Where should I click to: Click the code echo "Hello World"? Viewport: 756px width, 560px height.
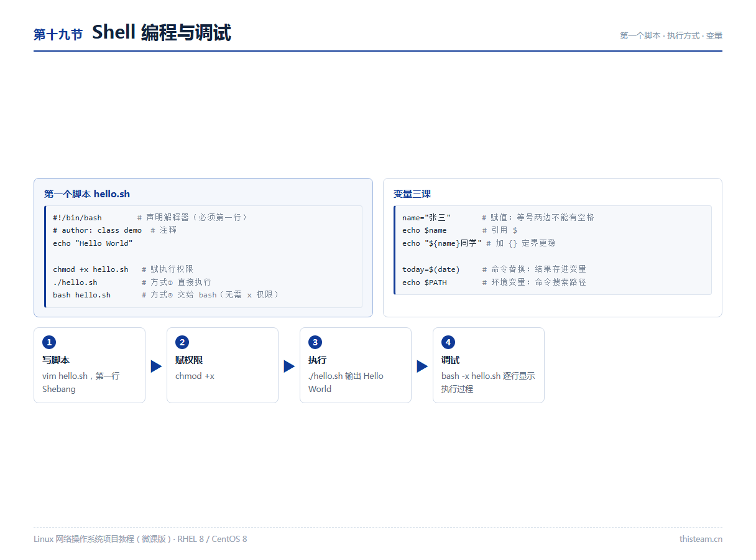[93, 243]
